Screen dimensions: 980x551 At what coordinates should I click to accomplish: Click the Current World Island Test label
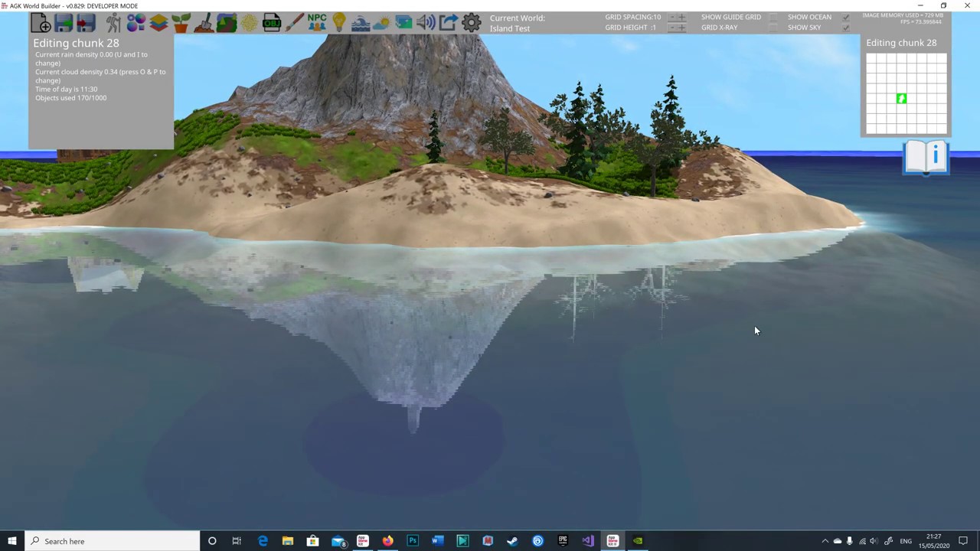click(518, 23)
